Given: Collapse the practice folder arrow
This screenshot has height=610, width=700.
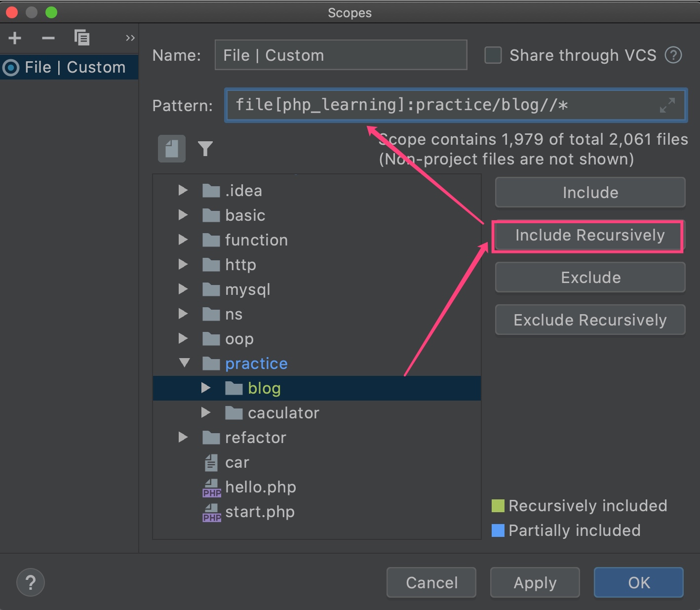Looking at the screenshot, I should pyautogui.click(x=184, y=363).
